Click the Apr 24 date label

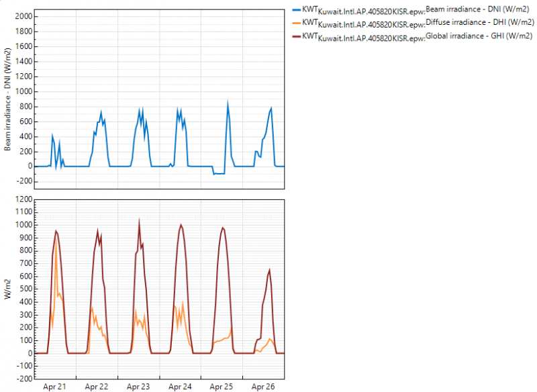(x=180, y=387)
